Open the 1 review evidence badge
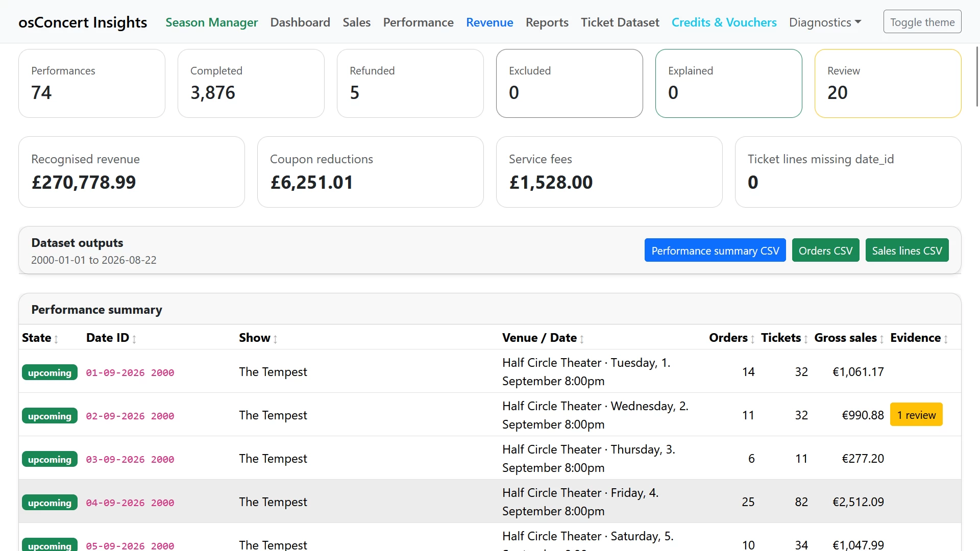 (916, 415)
